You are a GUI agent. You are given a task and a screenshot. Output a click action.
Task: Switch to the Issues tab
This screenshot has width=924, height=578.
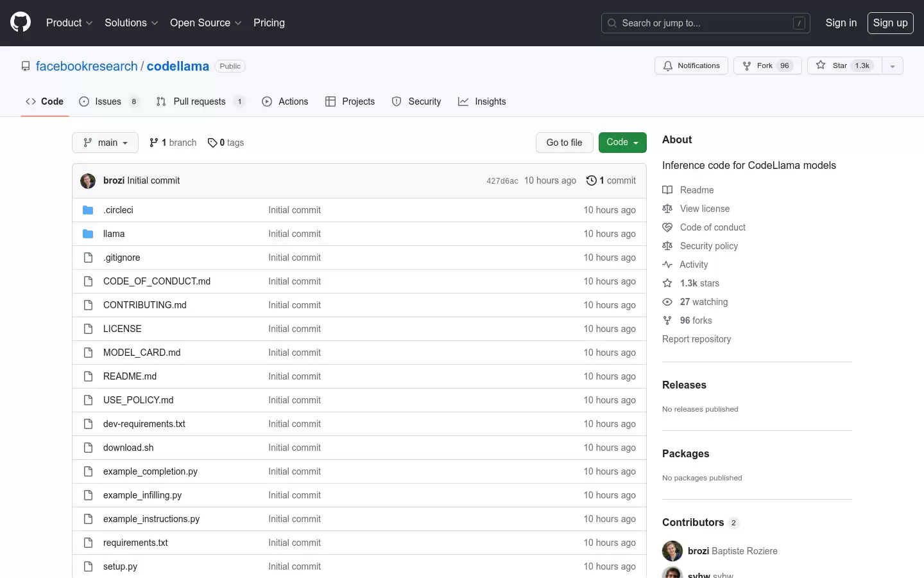(108, 101)
